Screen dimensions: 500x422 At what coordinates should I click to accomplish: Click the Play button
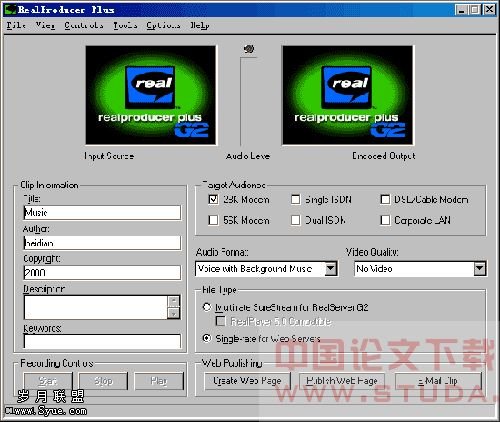159,381
